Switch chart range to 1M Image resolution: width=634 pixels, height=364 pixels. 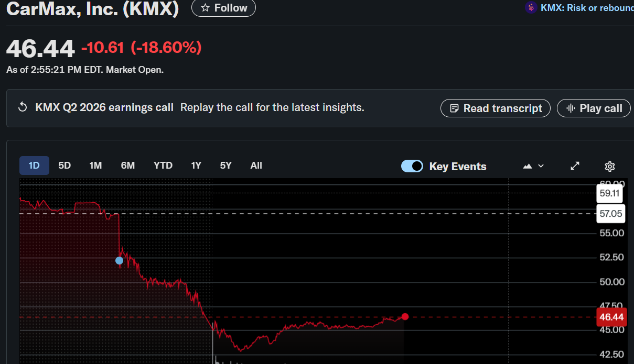(95, 166)
